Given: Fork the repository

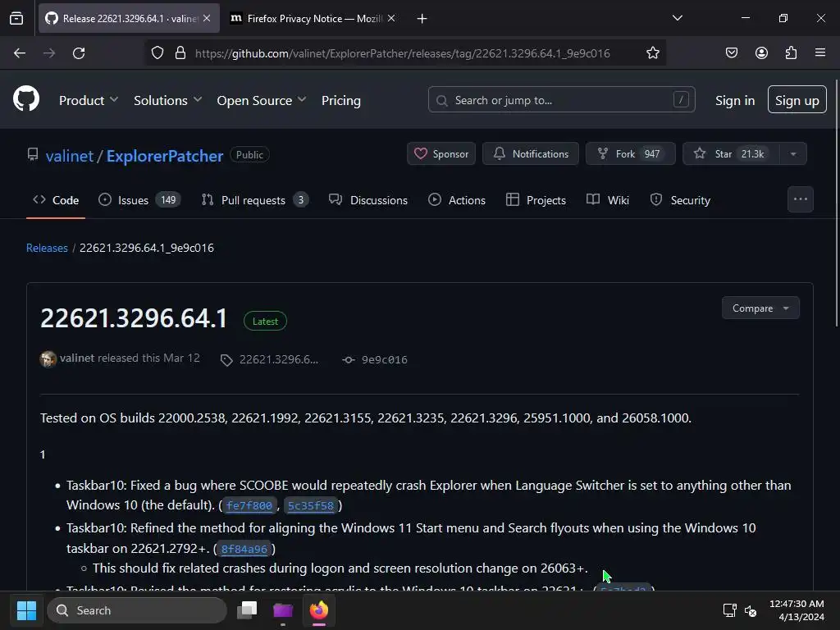Looking at the screenshot, I should click(630, 153).
